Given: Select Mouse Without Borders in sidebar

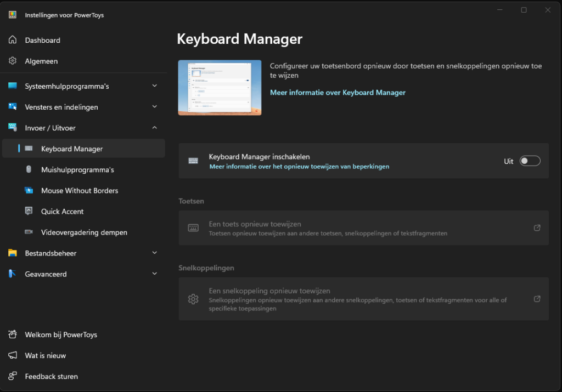Looking at the screenshot, I should [x=83, y=190].
